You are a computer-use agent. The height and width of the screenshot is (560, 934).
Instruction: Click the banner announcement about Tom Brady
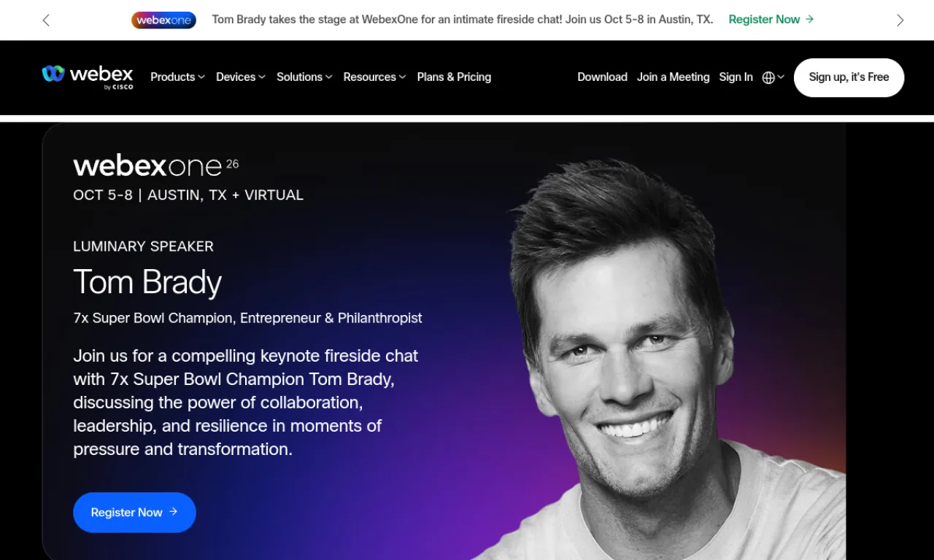tap(463, 20)
